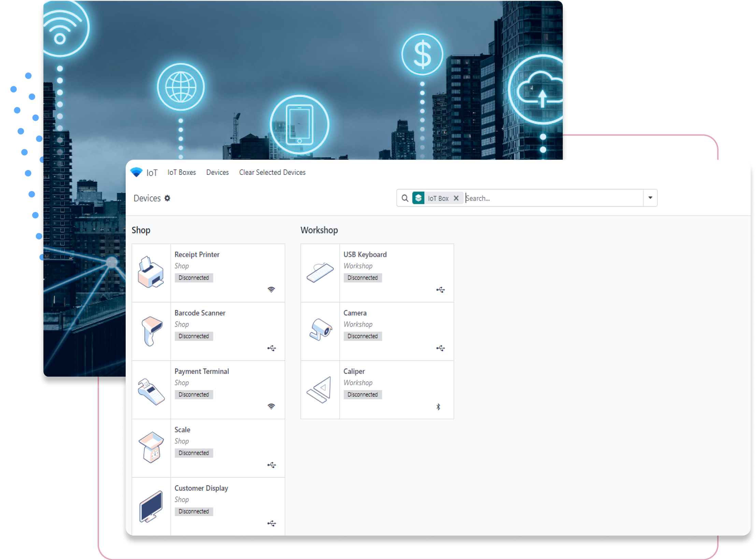Open the Customer Display device card
This screenshot has height=560, width=756.
[208, 506]
